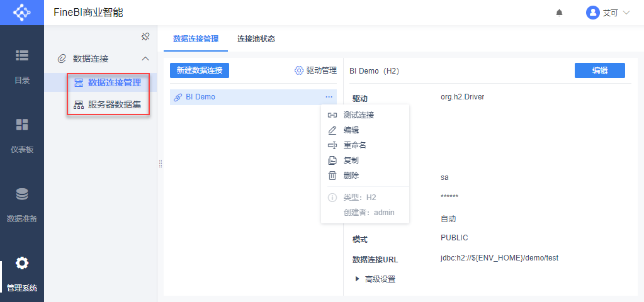Image resolution: width=644 pixels, height=302 pixels.
Task: Click the 驱动 field label
Action: tap(360, 99)
